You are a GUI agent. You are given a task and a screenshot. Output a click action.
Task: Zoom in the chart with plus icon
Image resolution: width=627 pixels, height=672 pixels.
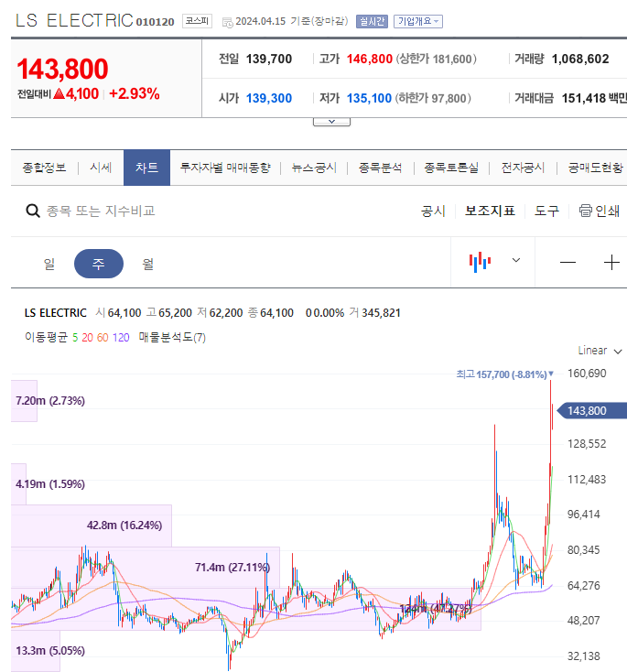point(611,262)
